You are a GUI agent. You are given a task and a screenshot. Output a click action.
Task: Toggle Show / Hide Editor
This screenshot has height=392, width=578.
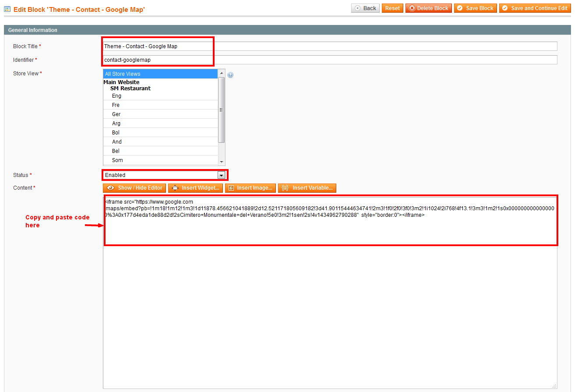134,188
